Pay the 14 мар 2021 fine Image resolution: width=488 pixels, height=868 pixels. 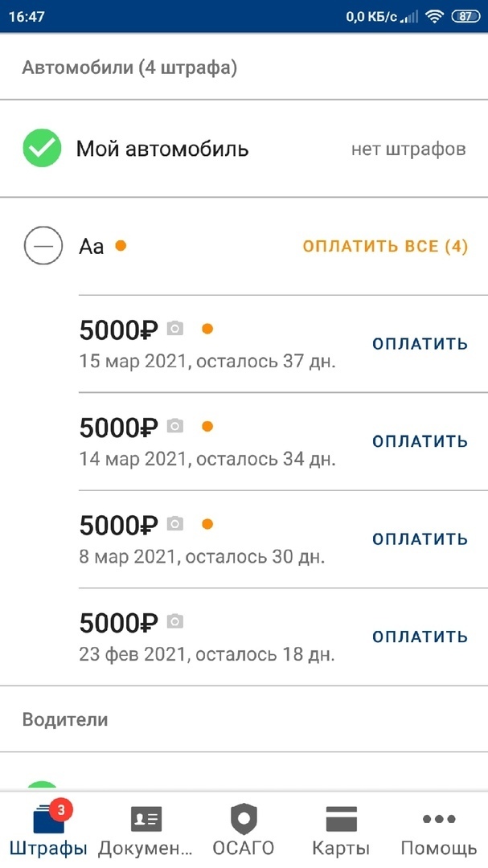point(420,441)
